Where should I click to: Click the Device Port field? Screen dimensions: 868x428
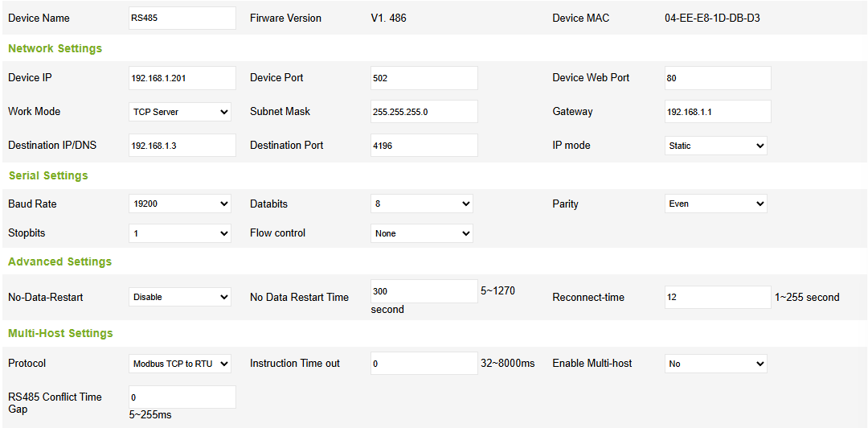[424, 78]
